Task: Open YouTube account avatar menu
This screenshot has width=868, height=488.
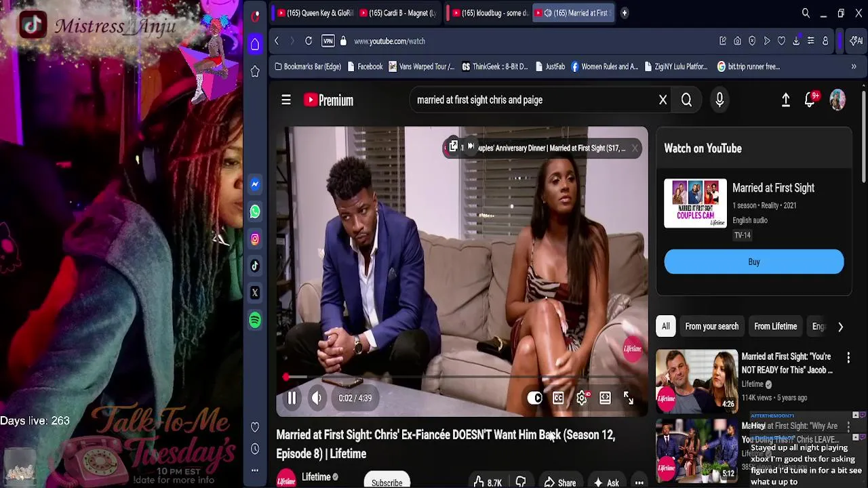Action: [x=838, y=100]
